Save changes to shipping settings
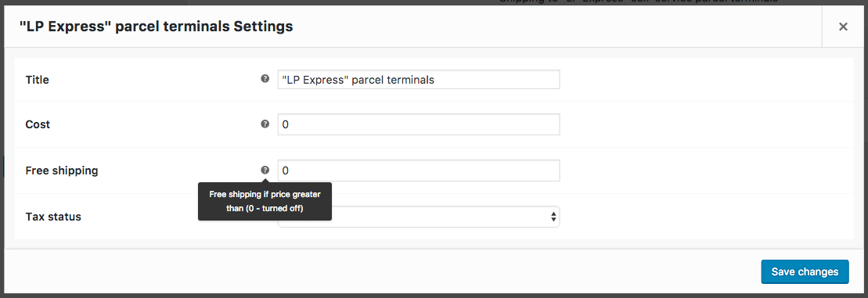 click(805, 271)
